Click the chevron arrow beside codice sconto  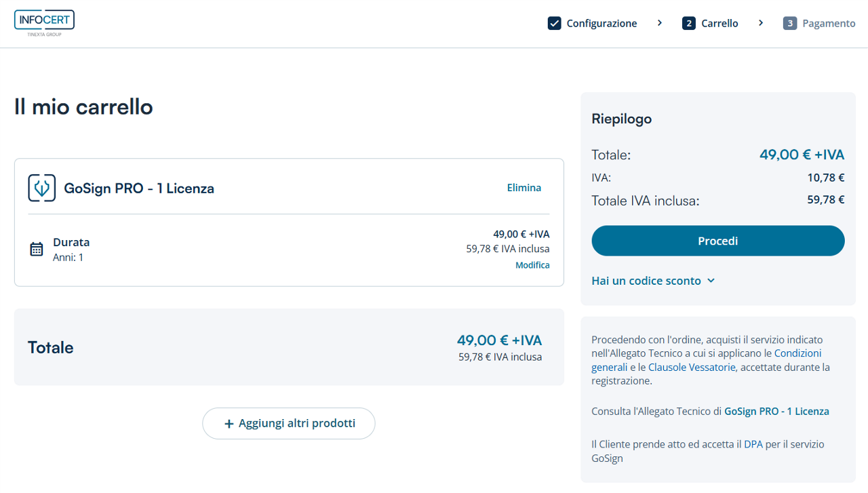(711, 281)
